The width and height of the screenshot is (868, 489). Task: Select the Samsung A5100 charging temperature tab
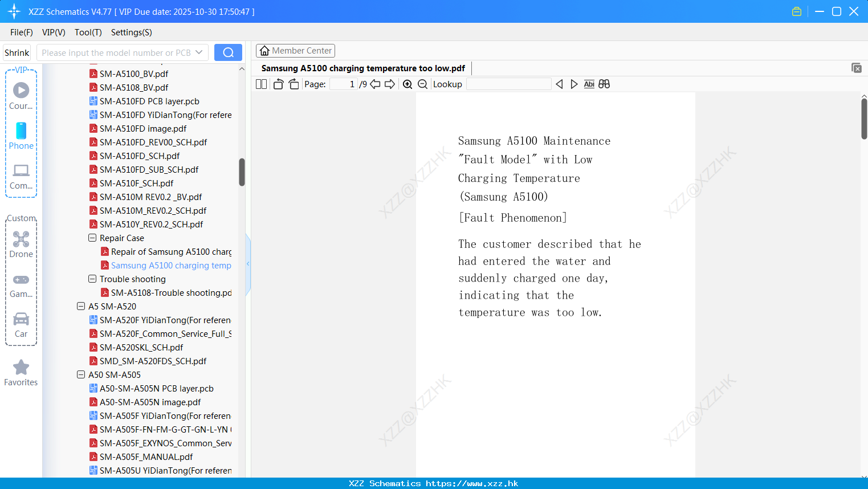point(363,68)
